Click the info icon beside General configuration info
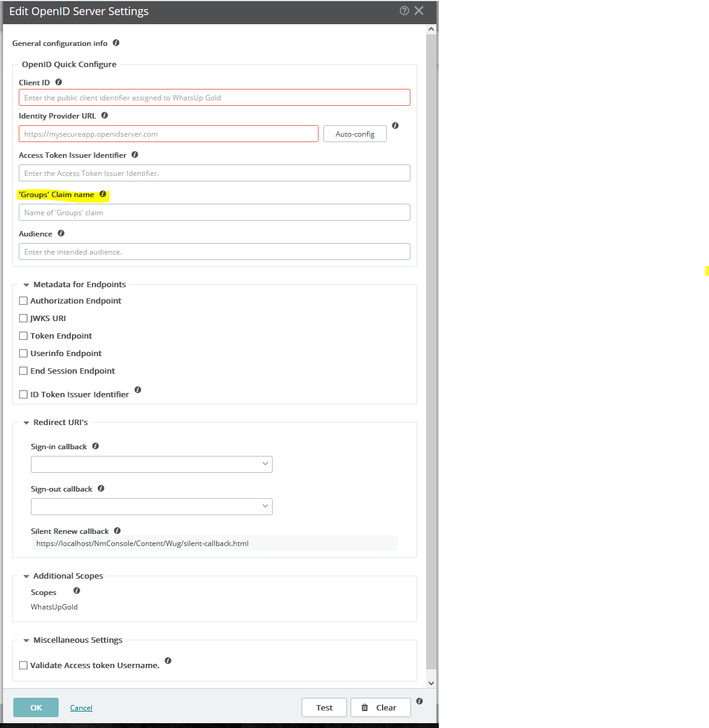 pos(116,43)
